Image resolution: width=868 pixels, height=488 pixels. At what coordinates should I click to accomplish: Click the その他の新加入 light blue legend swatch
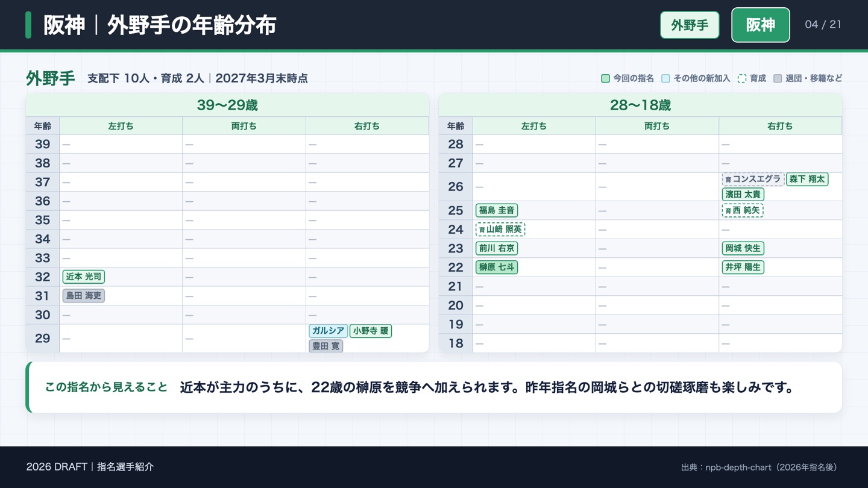pyautogui.click(x=665, y=78)
